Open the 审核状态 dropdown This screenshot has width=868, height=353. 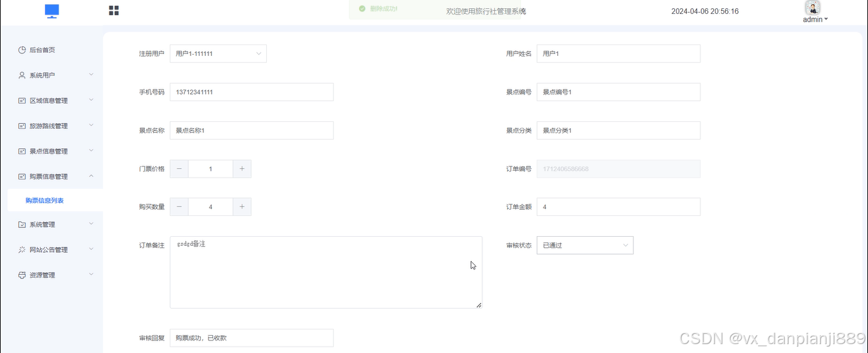(x=585, y=245)
